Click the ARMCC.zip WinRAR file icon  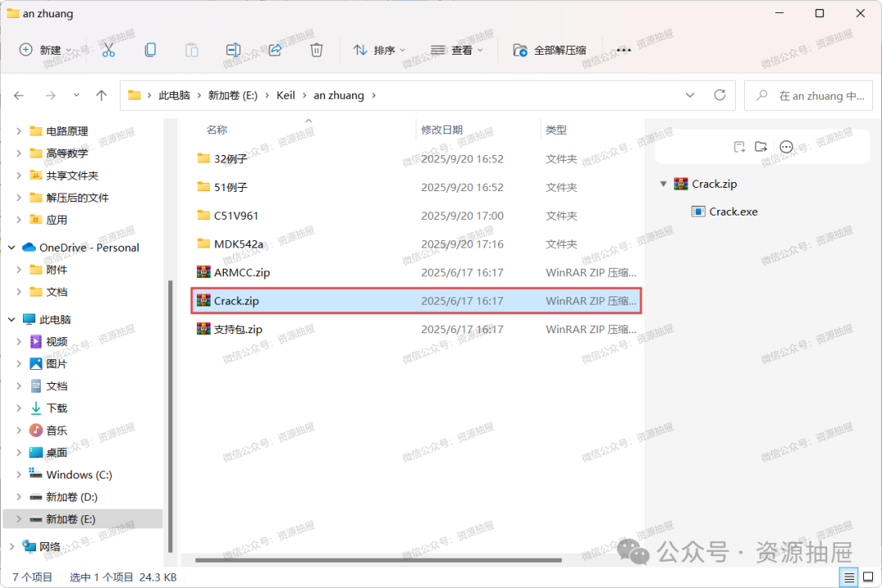pos(203,272)
